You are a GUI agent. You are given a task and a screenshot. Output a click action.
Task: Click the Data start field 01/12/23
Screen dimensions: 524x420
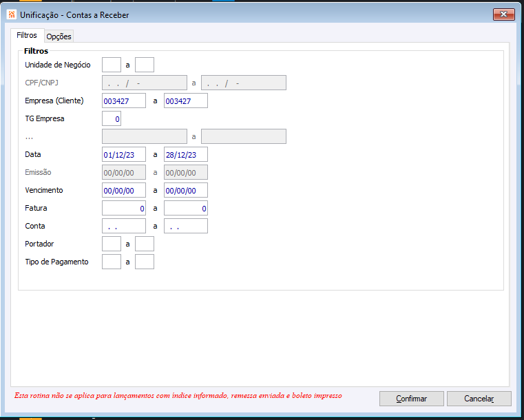click(x=124, y=154)
